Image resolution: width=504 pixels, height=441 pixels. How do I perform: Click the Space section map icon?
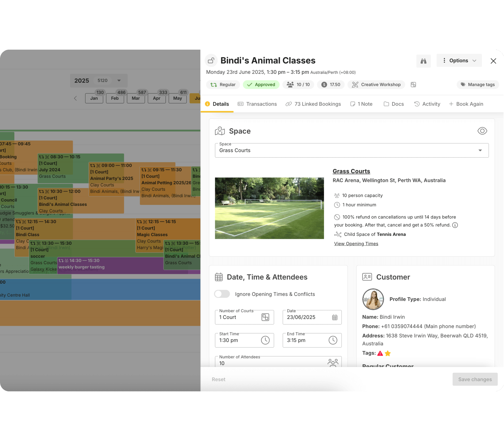point(219,131)
